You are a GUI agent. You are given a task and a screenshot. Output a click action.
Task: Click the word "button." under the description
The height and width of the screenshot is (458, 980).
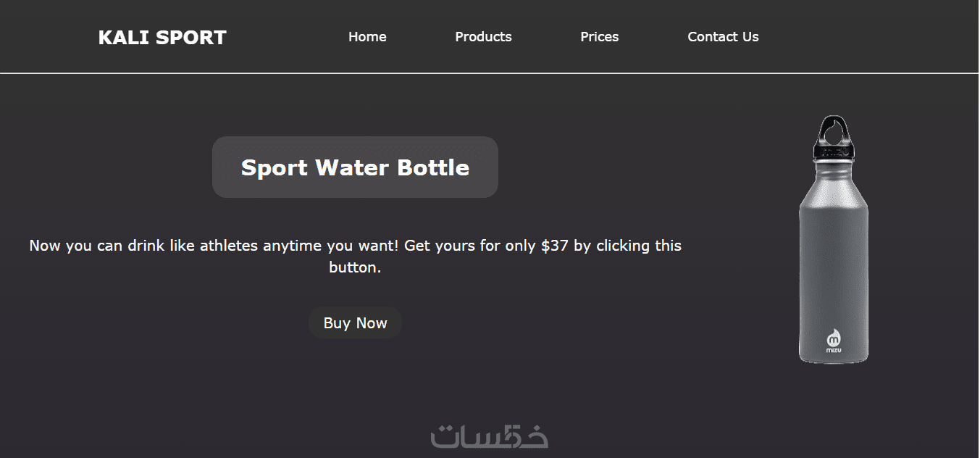pos(355,267)
